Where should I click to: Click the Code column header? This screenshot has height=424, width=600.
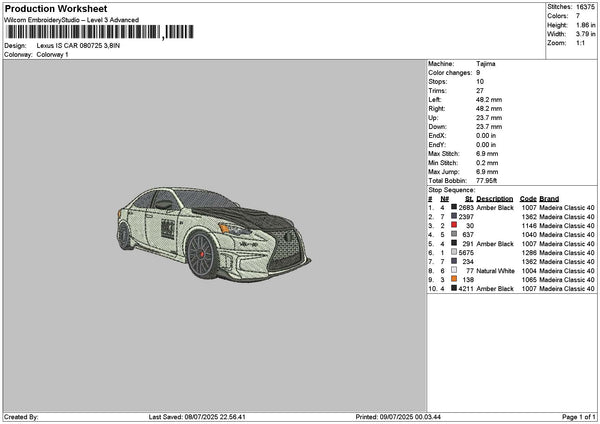tap(528, 198)
